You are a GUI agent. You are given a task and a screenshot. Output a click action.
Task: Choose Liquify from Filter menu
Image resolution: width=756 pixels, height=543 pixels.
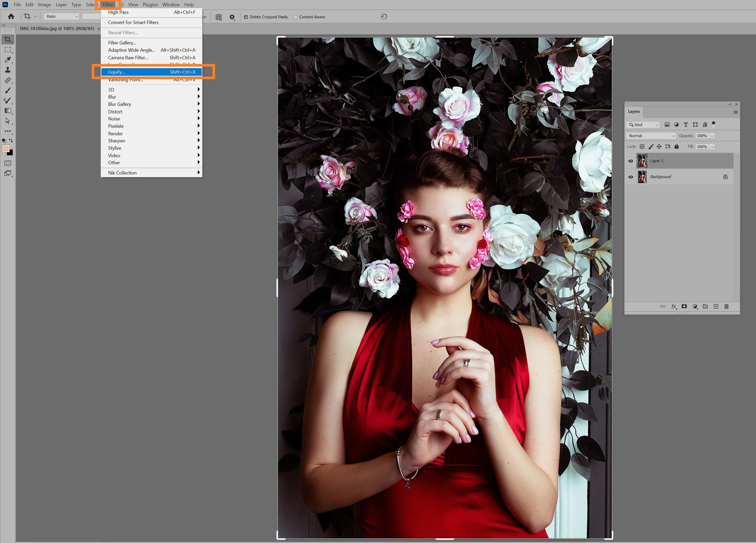[x=152, y=72]
